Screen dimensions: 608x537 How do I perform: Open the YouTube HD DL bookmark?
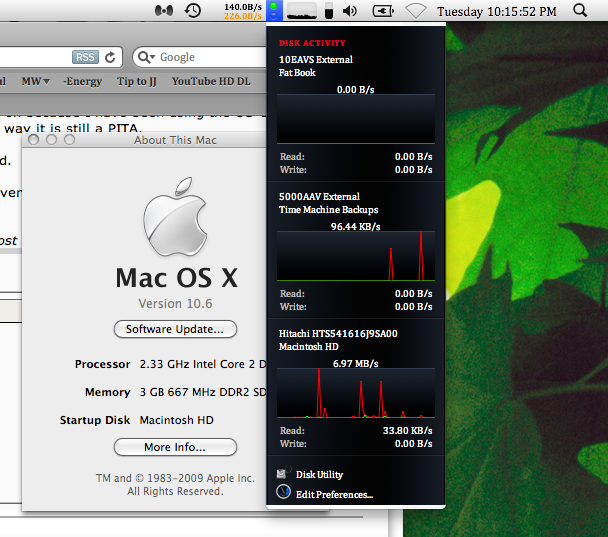click(211, 81)
